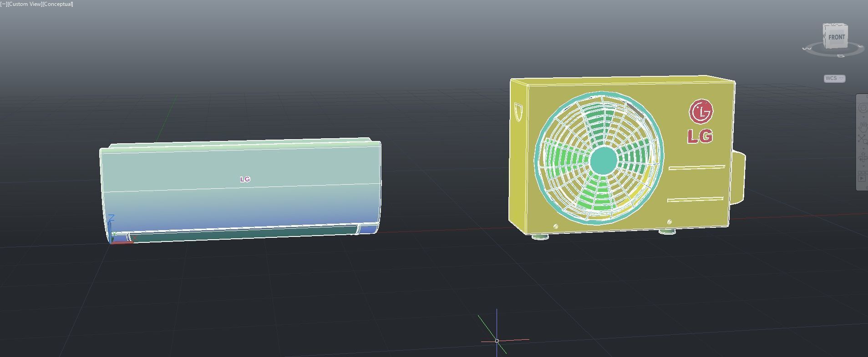Open the viewport controls [-] menu
The image size is (868, 357).
[3, 4]
